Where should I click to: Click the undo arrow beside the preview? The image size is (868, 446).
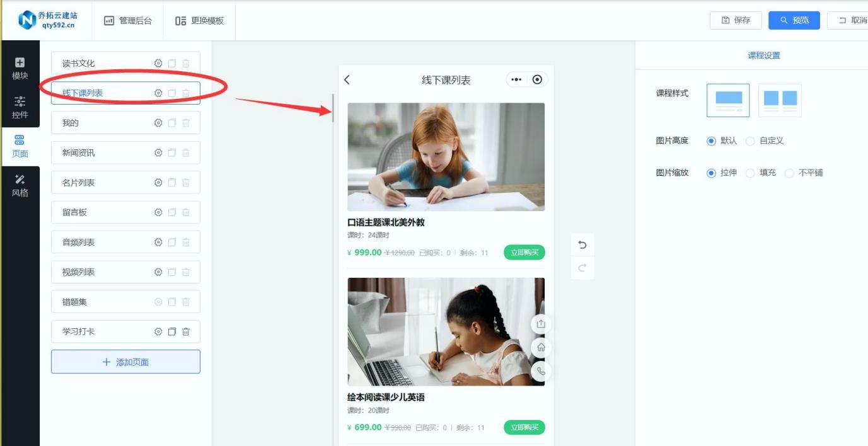pyautogui.click(x=582, y=245)
